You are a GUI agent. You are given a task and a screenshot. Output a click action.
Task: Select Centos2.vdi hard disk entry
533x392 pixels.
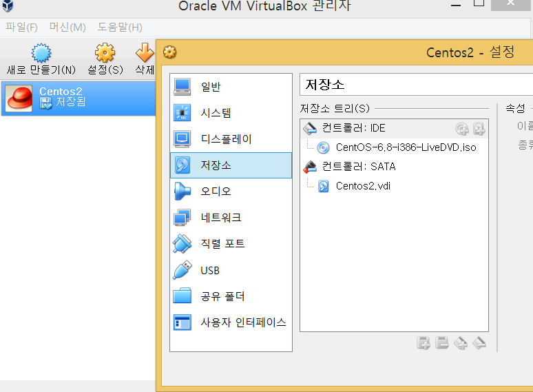(x=395, y=186)
